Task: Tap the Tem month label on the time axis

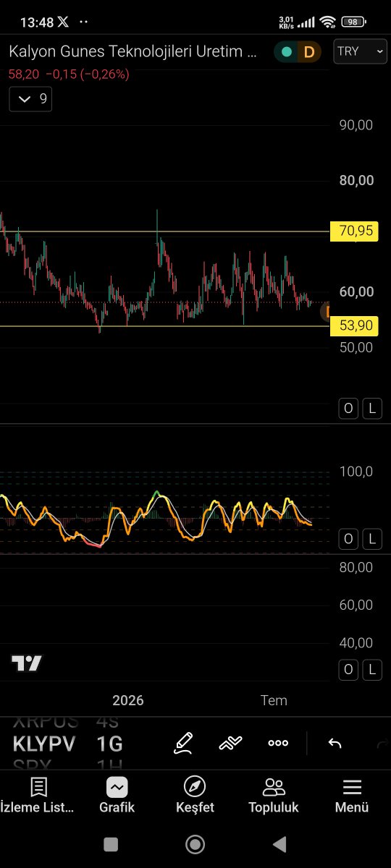Action: [274, 700]
